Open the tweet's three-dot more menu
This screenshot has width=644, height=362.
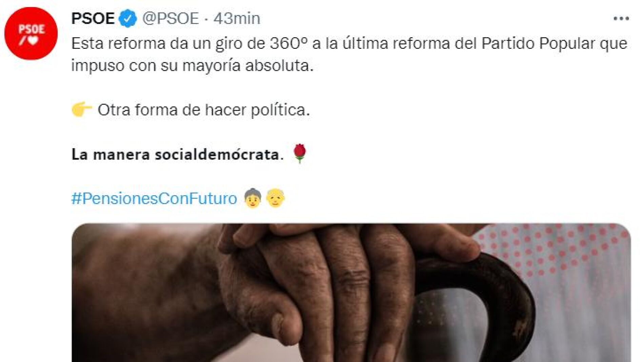coord(621,19)
